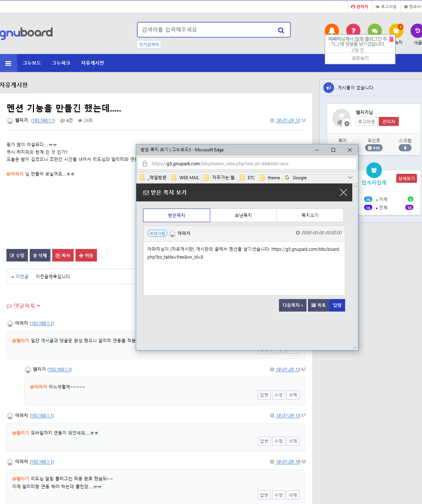Click the red question mark icon

coord(353,30)
